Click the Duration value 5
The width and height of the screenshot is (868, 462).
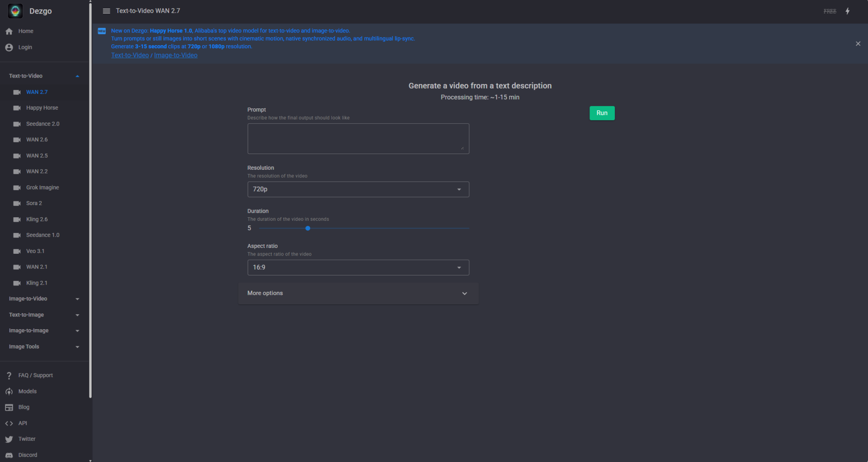tap(249, 229)
